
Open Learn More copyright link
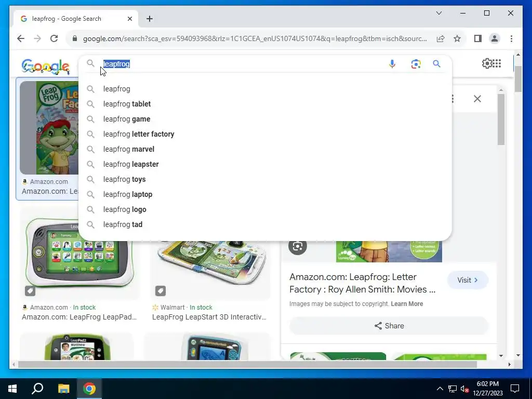click(407, 303)
